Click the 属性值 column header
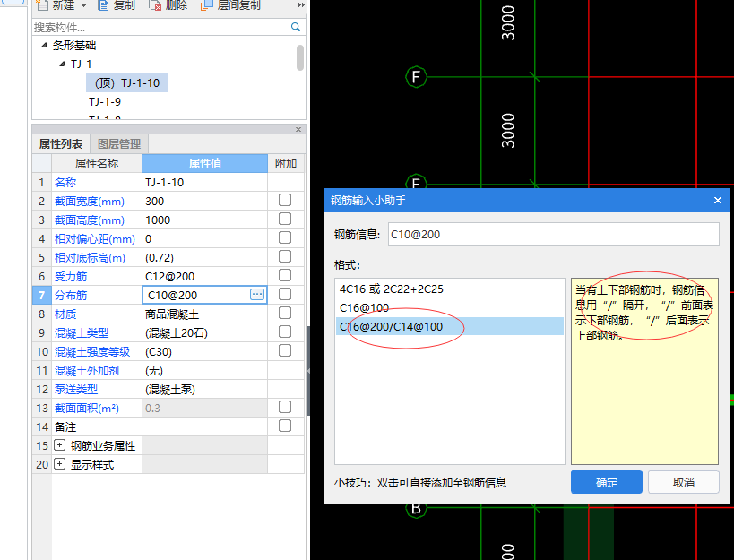Viewport: 734px width, 560px height. (x=204, y=163)
